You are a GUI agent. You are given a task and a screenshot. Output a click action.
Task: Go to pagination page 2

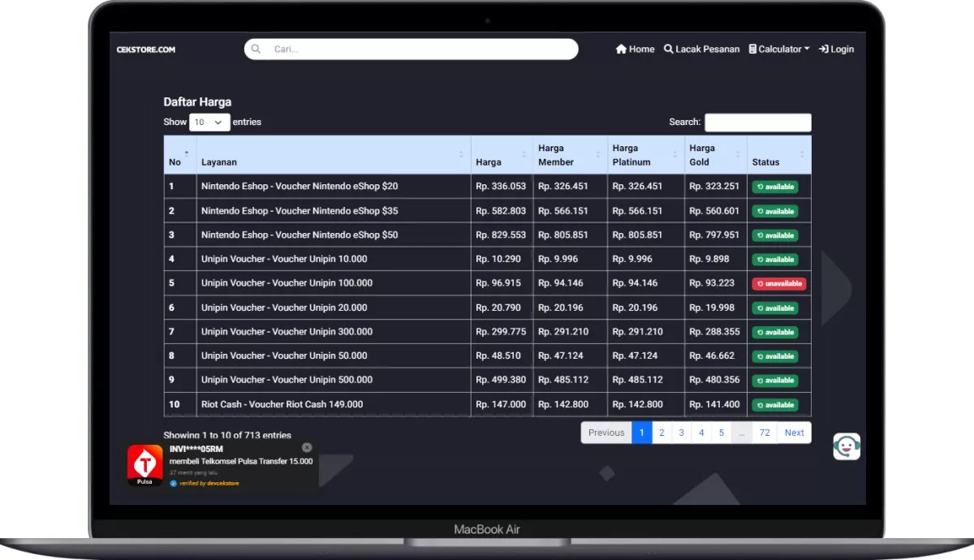pos(662,433)
